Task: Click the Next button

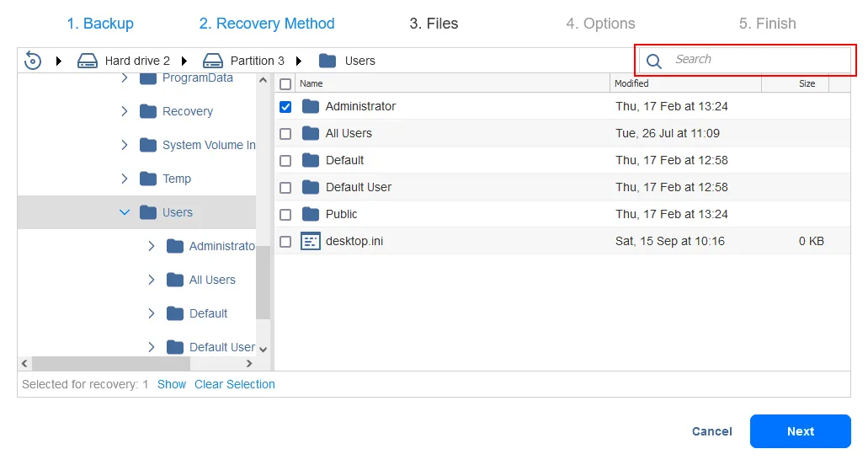Action: (800, 431)
